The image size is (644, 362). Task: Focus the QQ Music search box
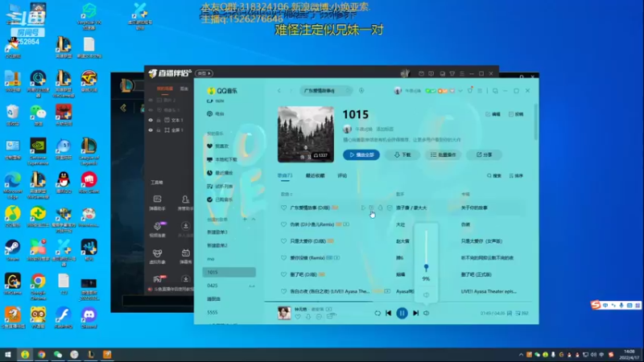coord(325,91)
